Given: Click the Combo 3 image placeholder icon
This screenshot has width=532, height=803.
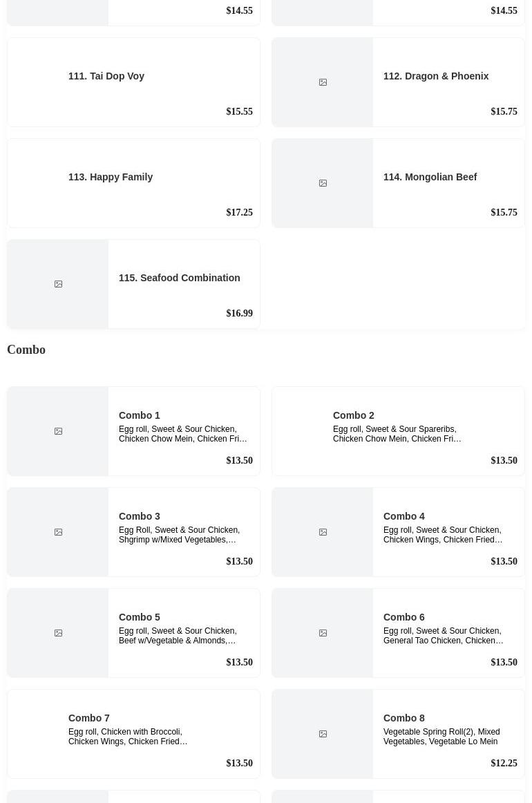Looking at the screenshot, I should 58,532.
